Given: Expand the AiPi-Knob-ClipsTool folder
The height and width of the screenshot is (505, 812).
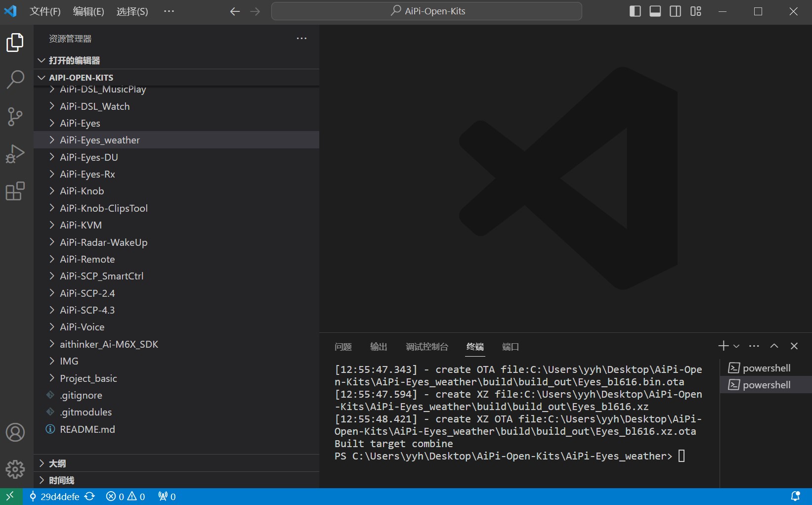Looking at the screenshot, I should coord(176,208).
